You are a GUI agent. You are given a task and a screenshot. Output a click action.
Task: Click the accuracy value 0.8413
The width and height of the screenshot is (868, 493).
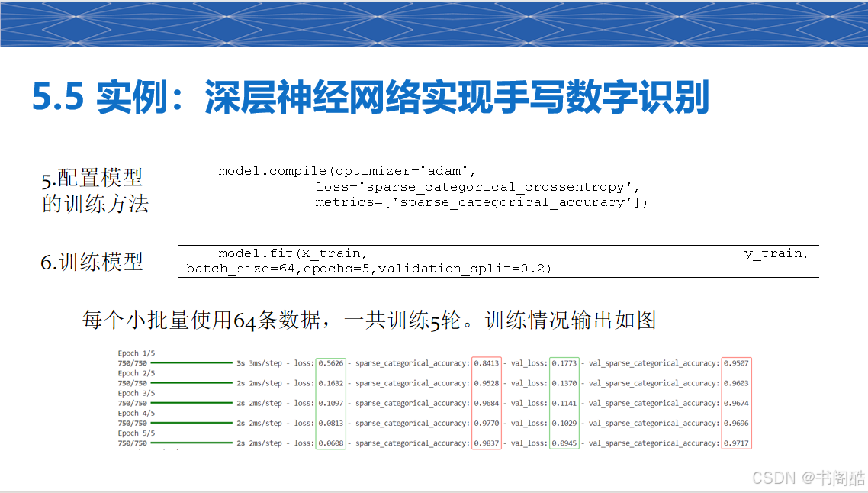coord(487,363)
